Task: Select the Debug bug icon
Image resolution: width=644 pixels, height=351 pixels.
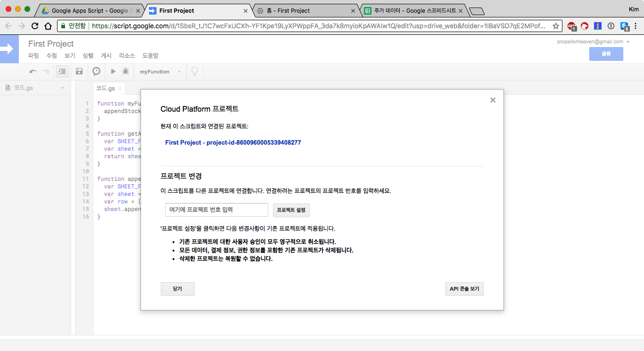Action: click(x=125, y=71)
